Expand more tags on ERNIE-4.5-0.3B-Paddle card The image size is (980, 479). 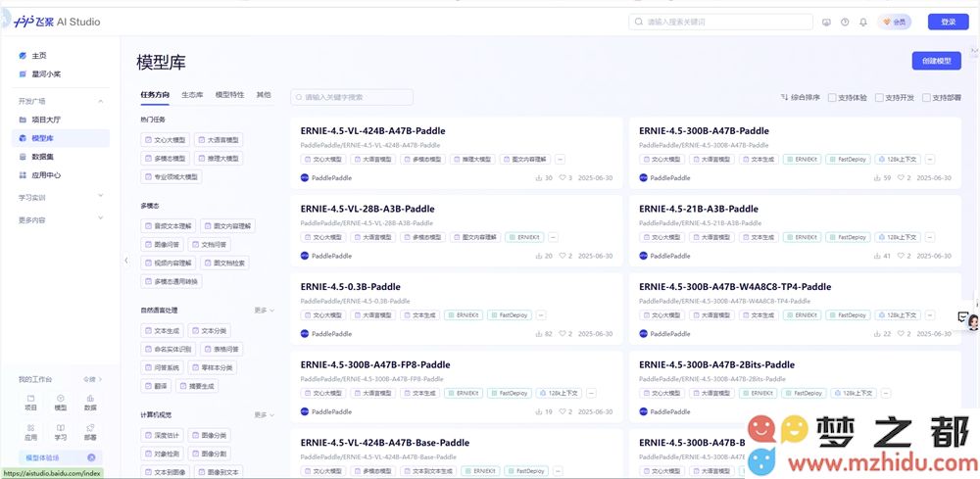541,315
